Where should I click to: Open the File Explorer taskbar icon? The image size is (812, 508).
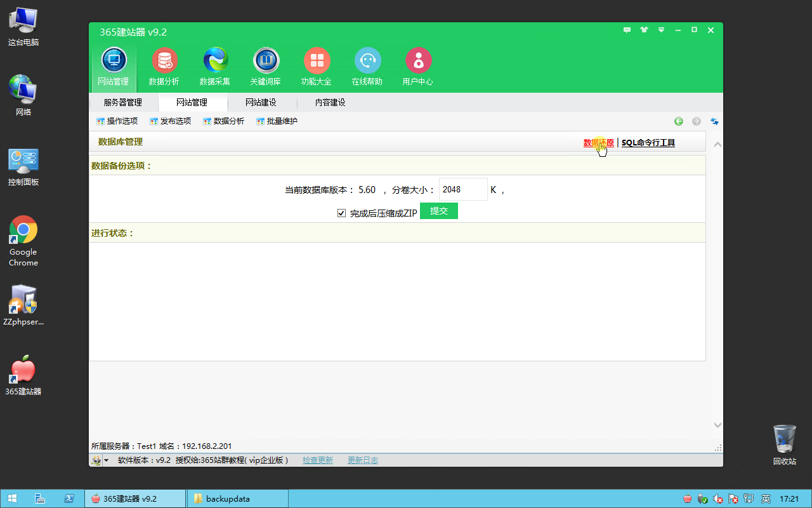[40, 498]
